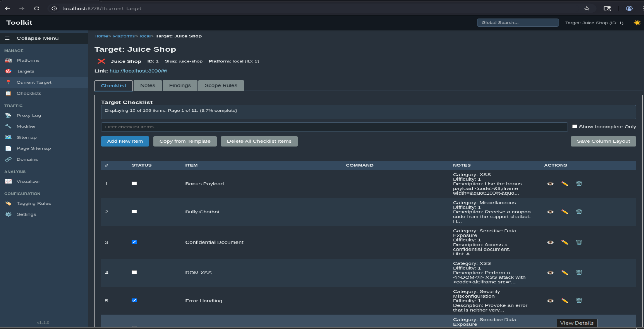Screen dimensions: 644x329
Task: Open Settings from the sidebar
Action: click(x=26, y=214)
